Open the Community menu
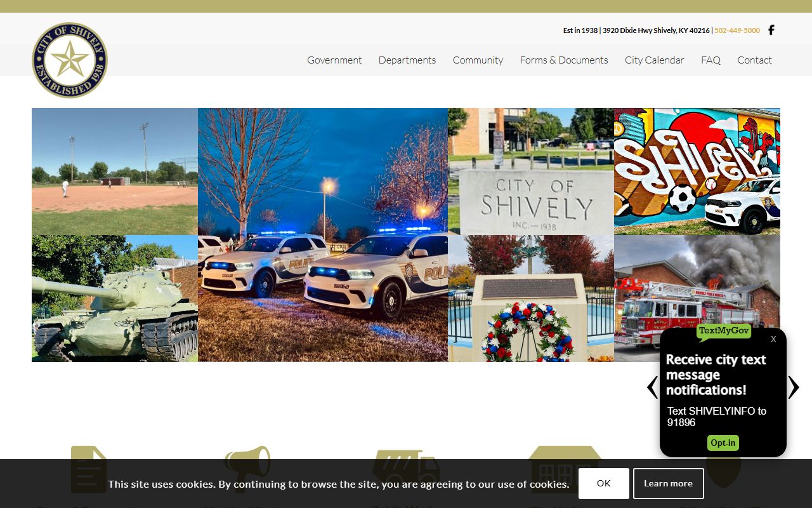Viewport: 812px width, 508px height. pyautogui.click(x=478, y=60)
